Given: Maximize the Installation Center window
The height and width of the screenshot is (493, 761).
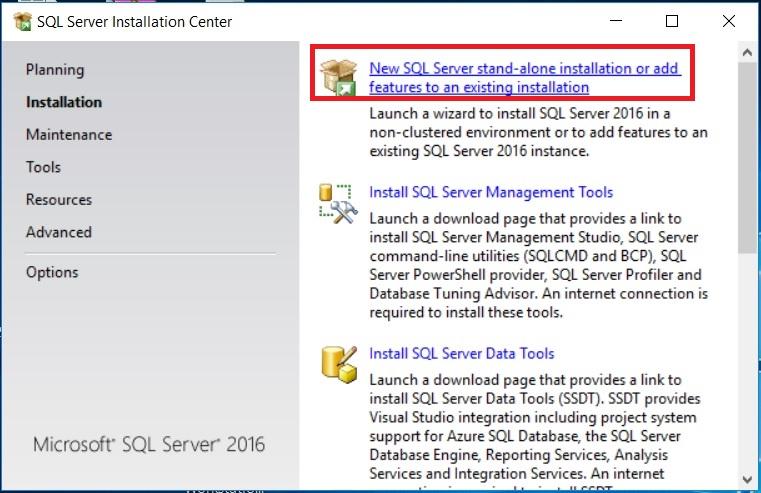Looking at the screenshot, I should [672, 21].
